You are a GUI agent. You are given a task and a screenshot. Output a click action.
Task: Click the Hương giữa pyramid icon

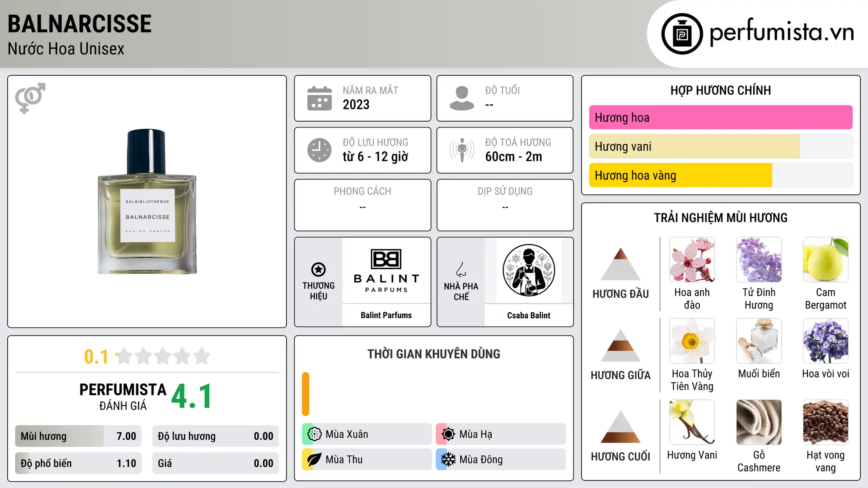[x=620, y=345]
